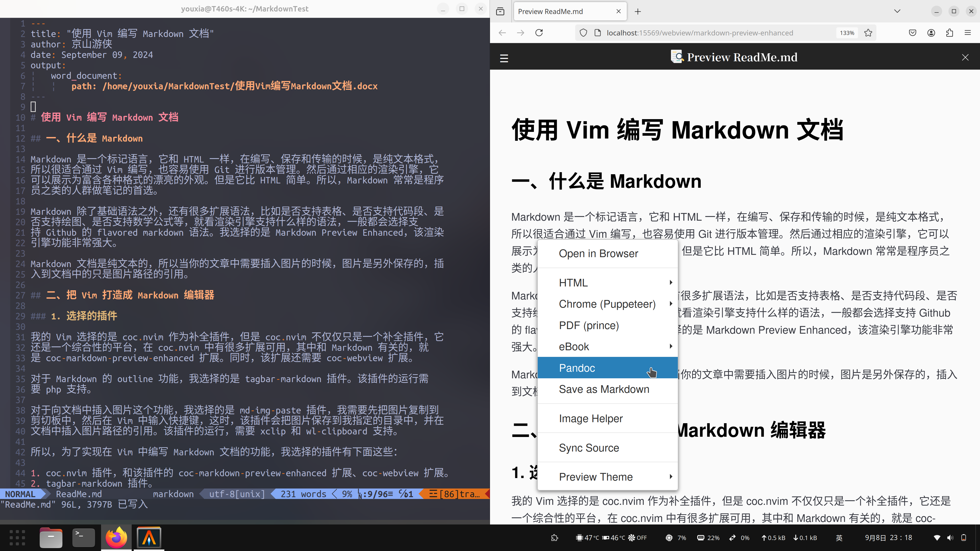The width and height of the screenshot is (980, 551).
Task: Open a new browser tab with the plus button
Action: click(x=638, y=11)
